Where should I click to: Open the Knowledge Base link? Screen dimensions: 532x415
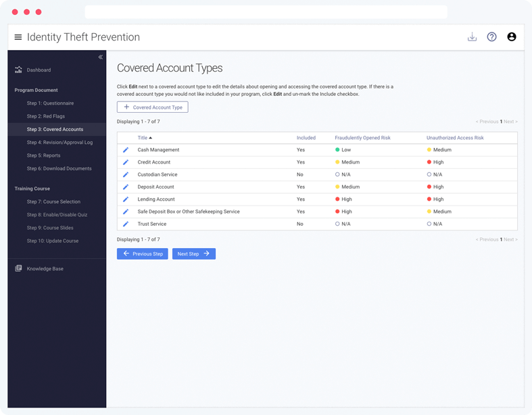[45, 269]
